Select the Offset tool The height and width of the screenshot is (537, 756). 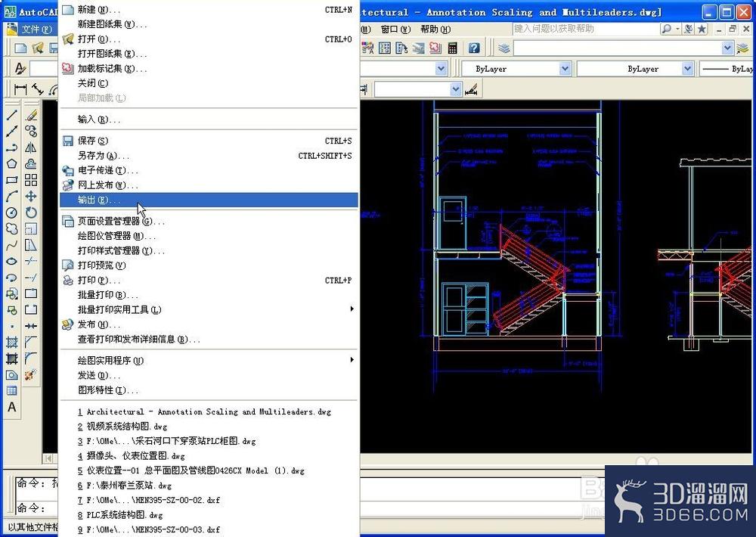coord(31,163)
